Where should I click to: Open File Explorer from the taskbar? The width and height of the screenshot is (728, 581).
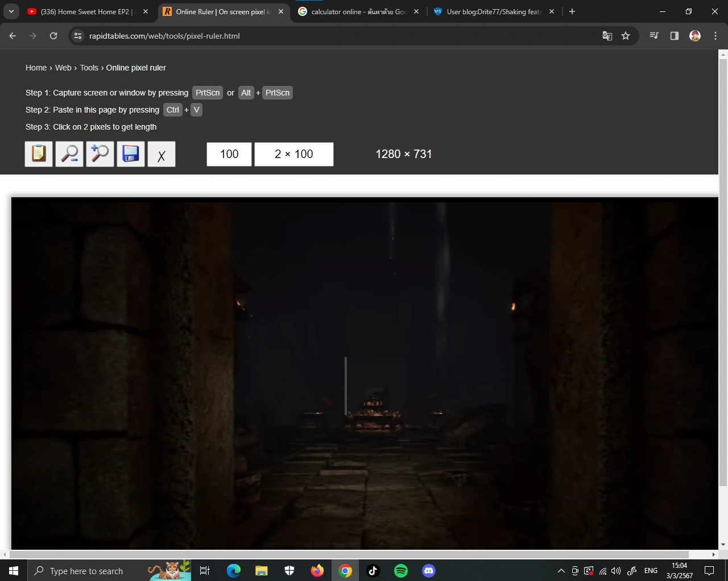[262, 571]
